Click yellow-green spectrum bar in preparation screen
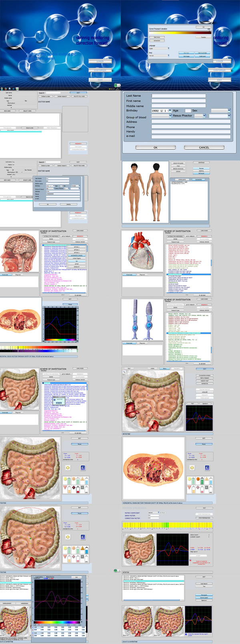240x644 pixels. point(167,525)
